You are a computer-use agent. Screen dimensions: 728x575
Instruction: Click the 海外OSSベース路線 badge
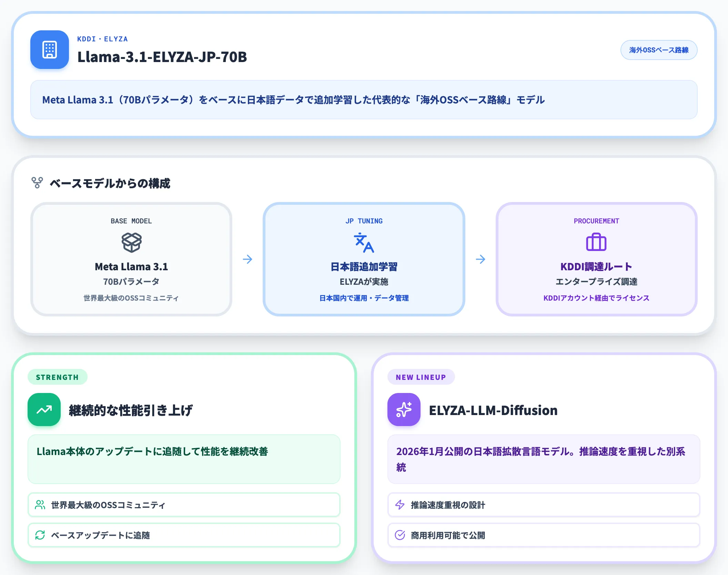(659, 50)
